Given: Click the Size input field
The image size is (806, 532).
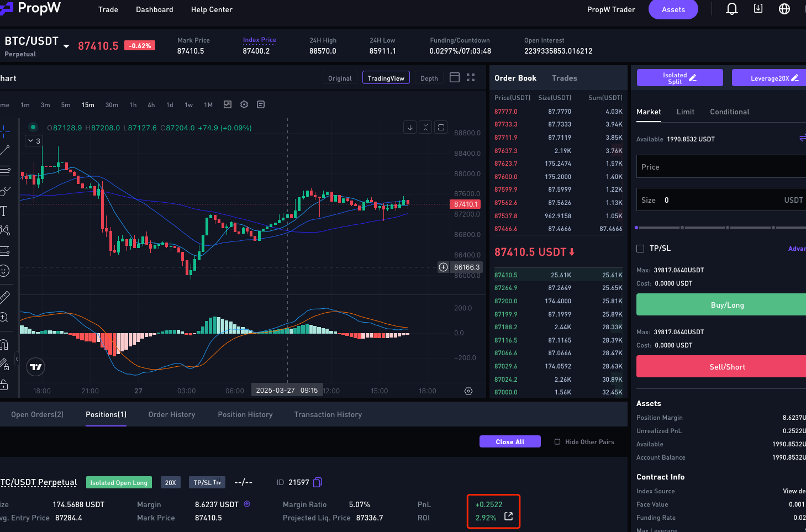Looking at the screenshot, I should coord(721,199).
